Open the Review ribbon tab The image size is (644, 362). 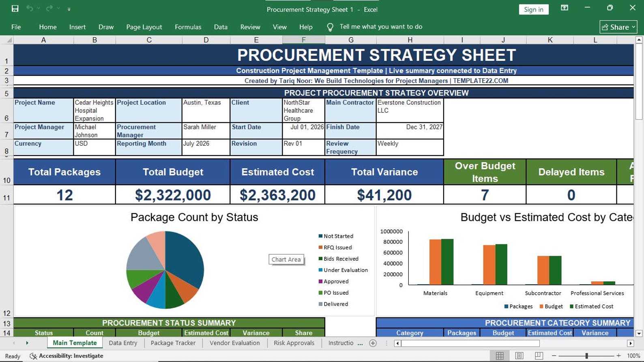(x=250, y=27)
